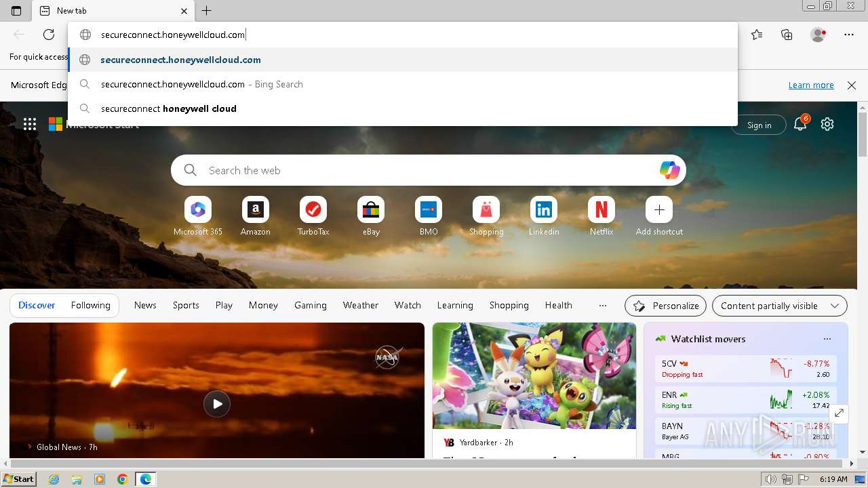Click the taskbar clock showing 6:19 AM

[x=833, y=479]
